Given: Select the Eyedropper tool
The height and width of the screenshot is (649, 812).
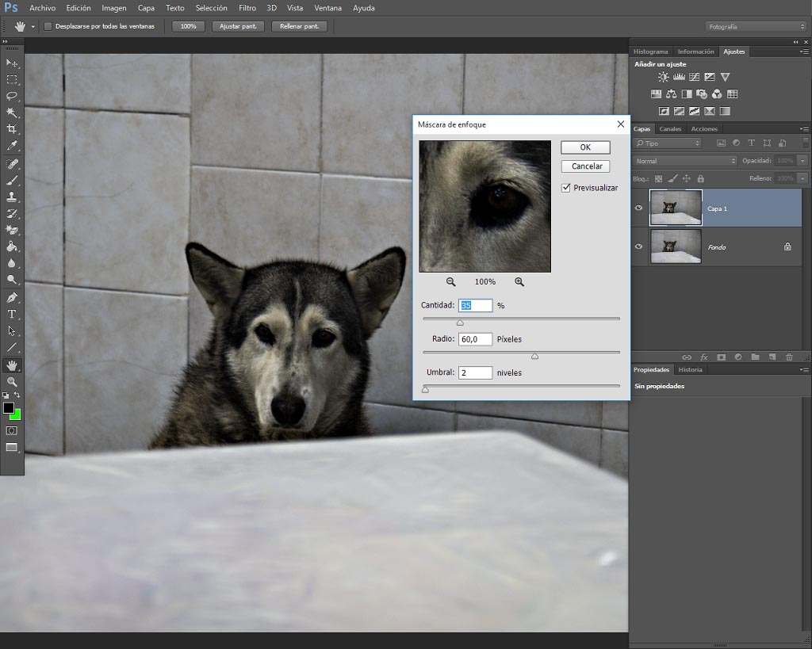Looking at the screenshot, I should [x=11, y=146].
